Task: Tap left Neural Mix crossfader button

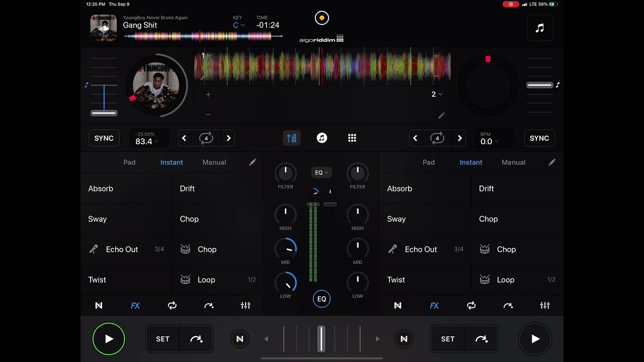Action: [240, 339]
